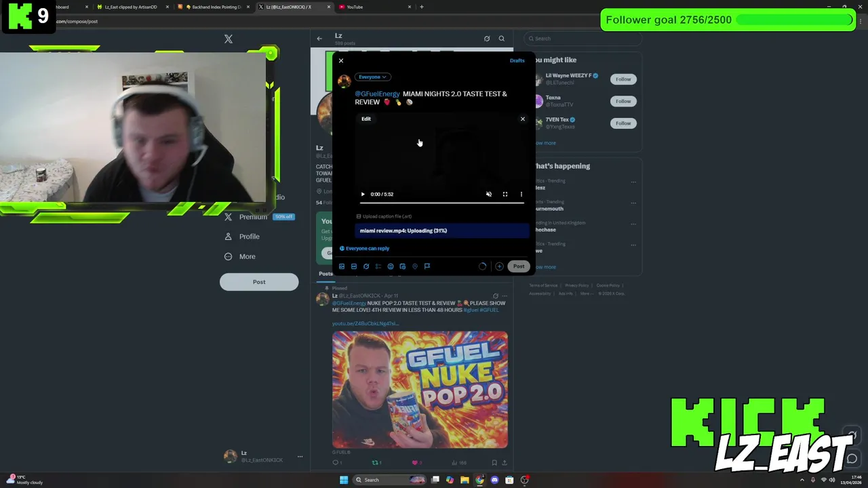The width and height of the screenshot is (868, 488).
Task: Close the compose post dialog
Action: (341, 61)
